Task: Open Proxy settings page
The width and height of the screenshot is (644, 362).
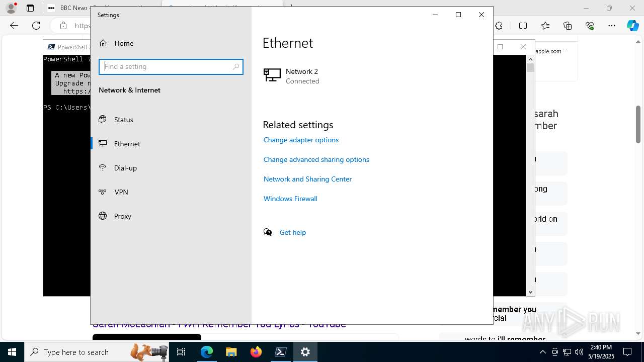Action: click(171, 216)
